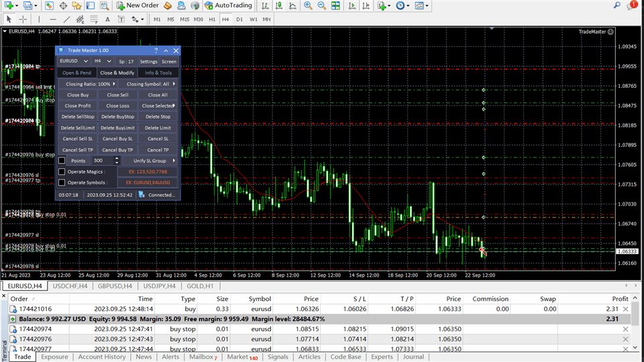Toggle the AutoTrading button
Viewport: 644px width, 362px height.
click(228, 5)
